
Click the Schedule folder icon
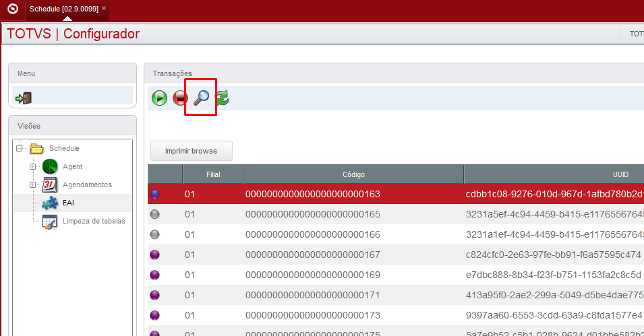36,148
